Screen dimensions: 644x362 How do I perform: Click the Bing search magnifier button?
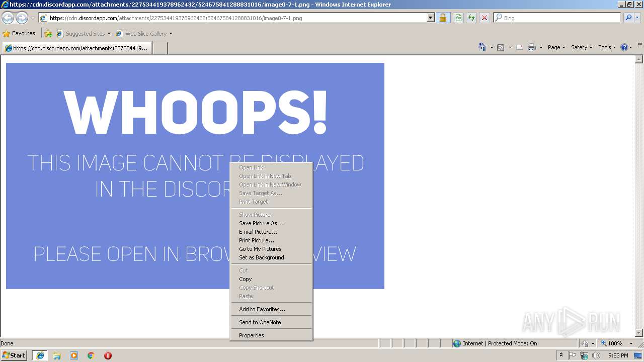pyautogui.click(x=628, y=18)
